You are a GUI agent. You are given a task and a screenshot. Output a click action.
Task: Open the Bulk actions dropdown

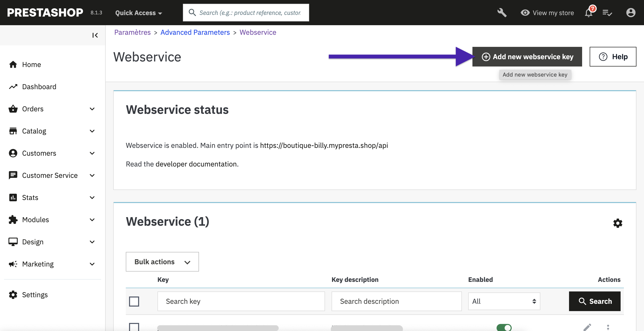pos(162,262)
